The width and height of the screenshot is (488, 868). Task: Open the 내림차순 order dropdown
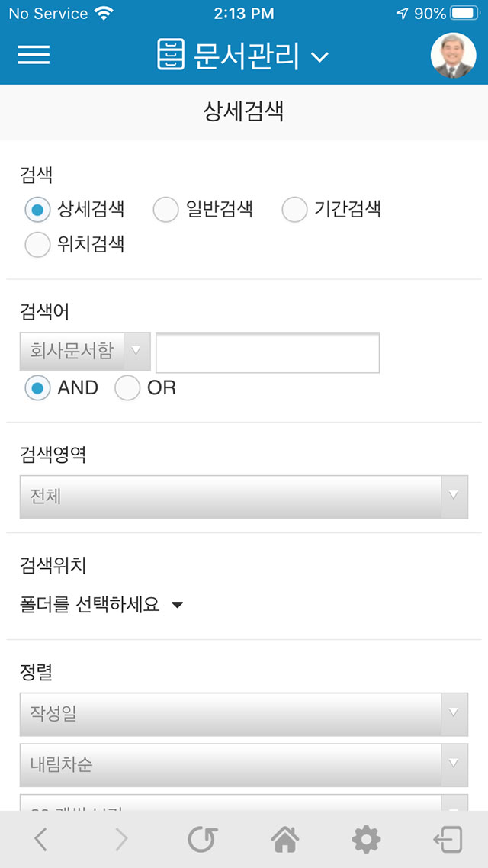244,765
